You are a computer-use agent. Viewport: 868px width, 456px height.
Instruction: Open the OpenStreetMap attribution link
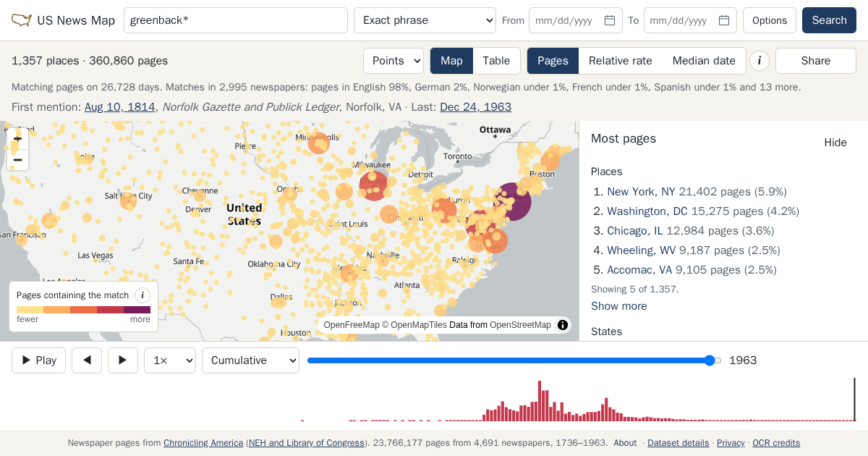tap(520, 325)
